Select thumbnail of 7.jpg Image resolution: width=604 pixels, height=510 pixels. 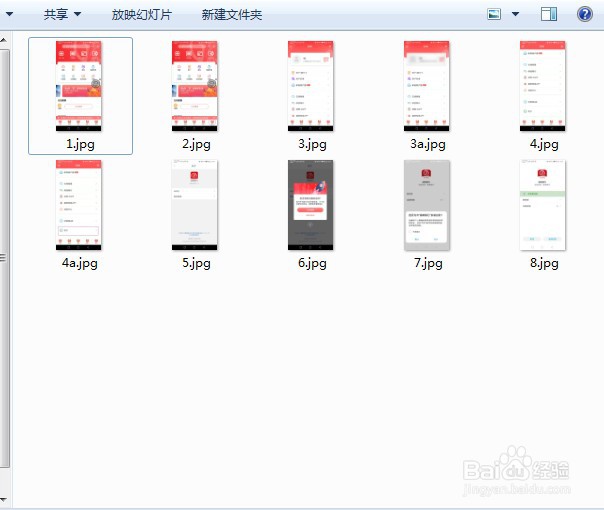427,205
